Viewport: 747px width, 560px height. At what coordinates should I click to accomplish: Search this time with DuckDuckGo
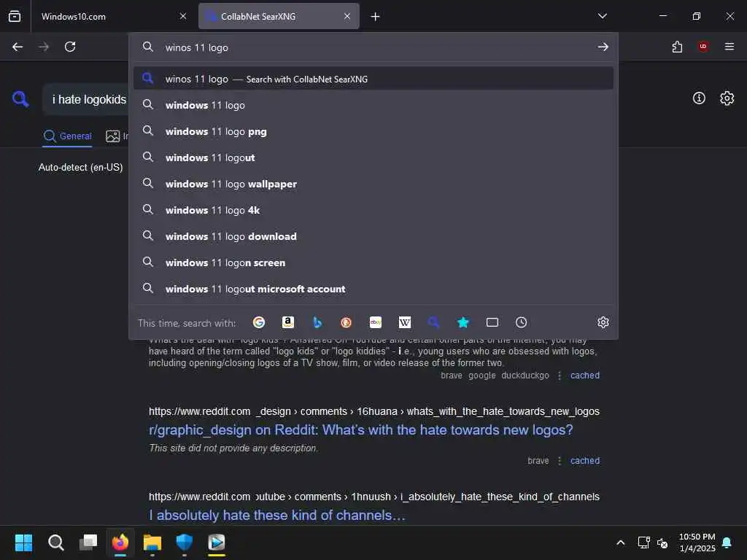tap(347, 322)
